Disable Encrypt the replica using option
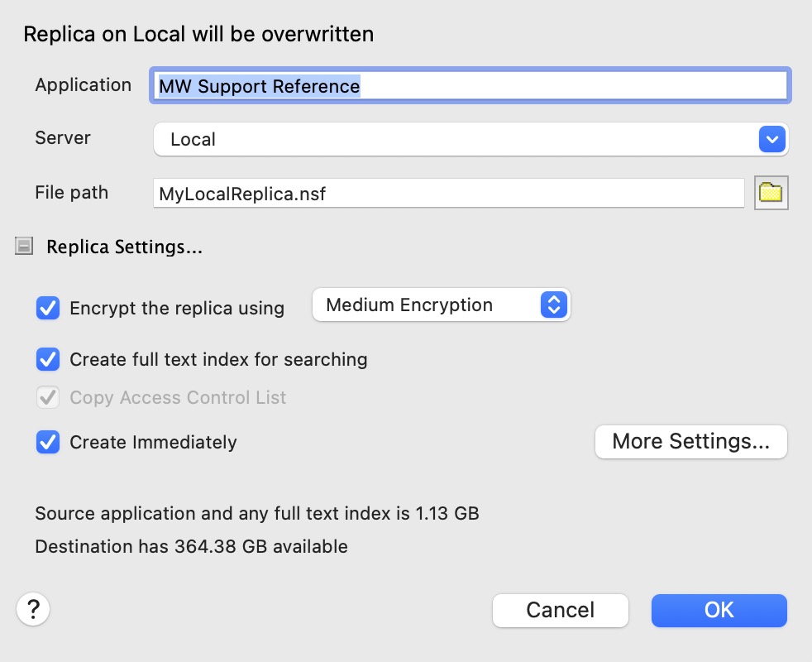Image resolution: width=812 pixels, height=662 pixels. (x=48, y=308)
